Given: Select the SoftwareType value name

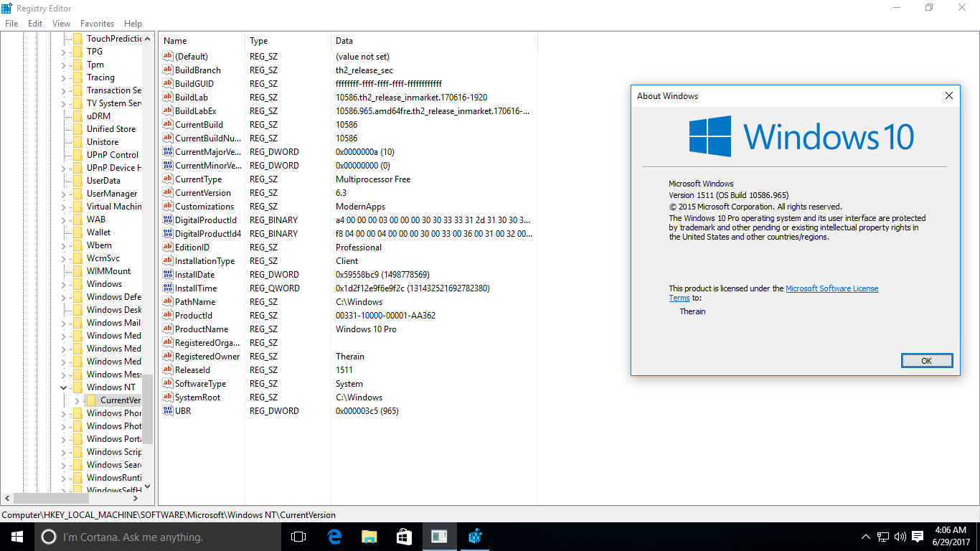Looking at the screenshot, I should (x=200, y=384).
